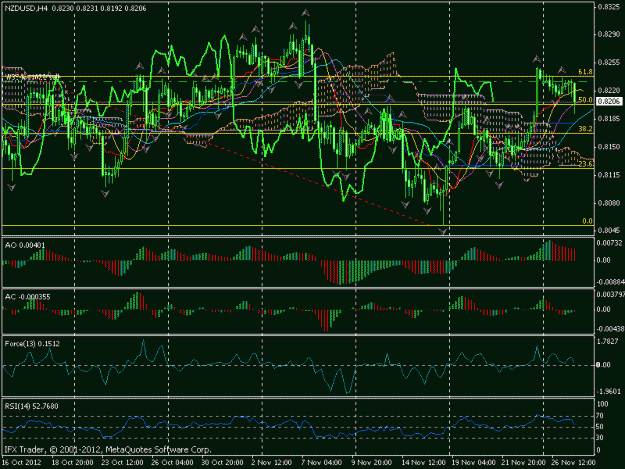Click the 0.8150 price axis value

(x=608, y=147)
